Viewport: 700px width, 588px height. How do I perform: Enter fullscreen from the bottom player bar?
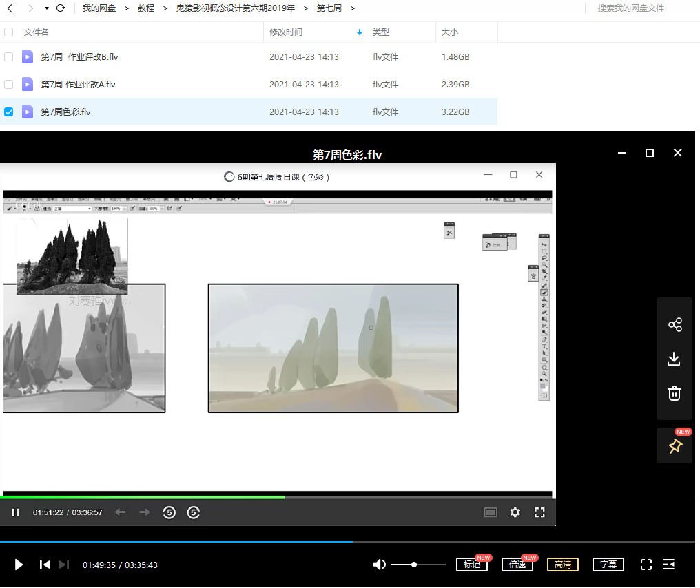click(646, 565)
